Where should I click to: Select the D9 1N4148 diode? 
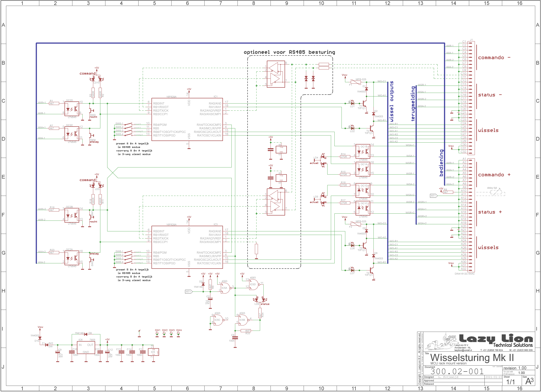tap(86, 334)
